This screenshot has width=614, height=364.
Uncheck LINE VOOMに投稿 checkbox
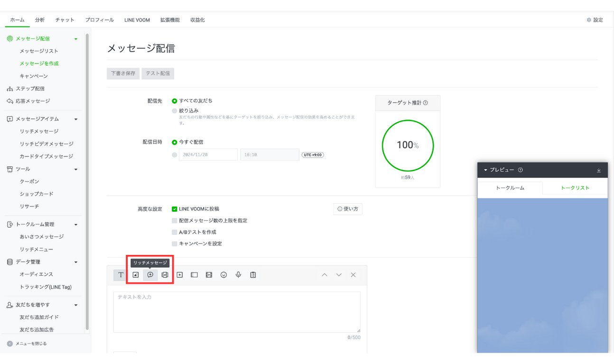click(x=175, y=209)
